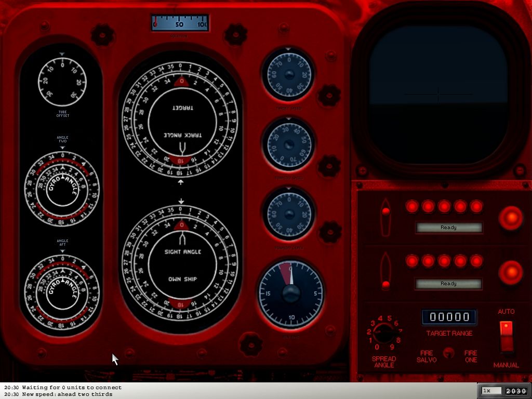This screenshot has height=399, width=532.
Task: Click the periscope view screen
Action: 438,95
